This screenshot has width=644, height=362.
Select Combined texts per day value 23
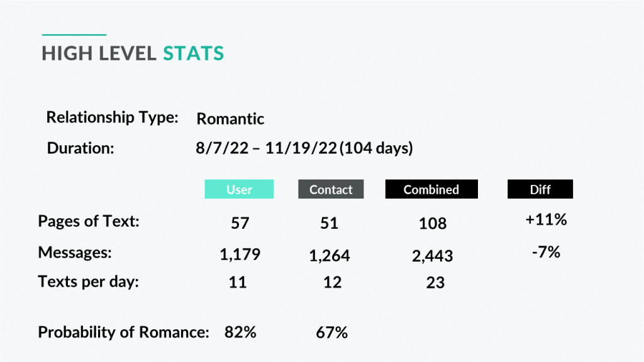tap(435, 283)
